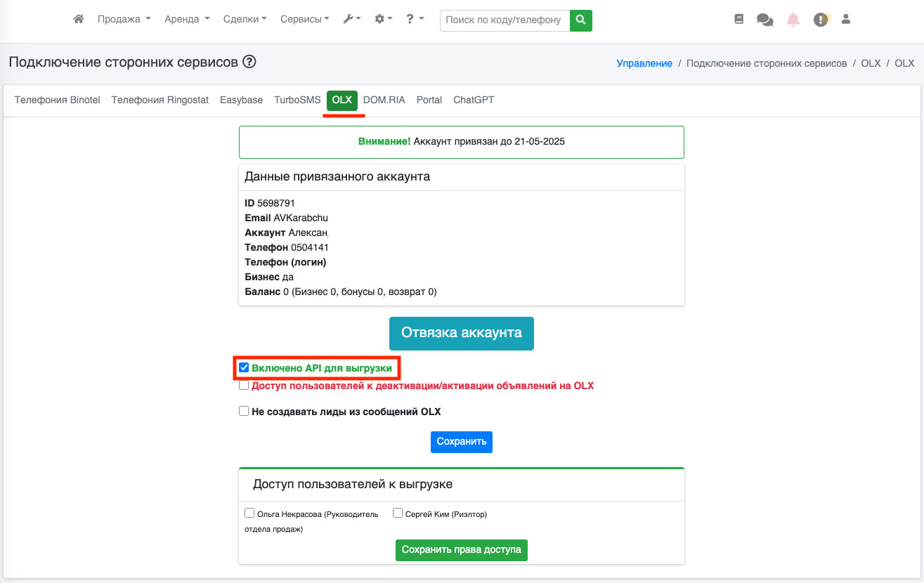Open the DOM.RIA tab
Image resolution: width=924 pixels, height=583 pixels.
click(x=384, y=100)
